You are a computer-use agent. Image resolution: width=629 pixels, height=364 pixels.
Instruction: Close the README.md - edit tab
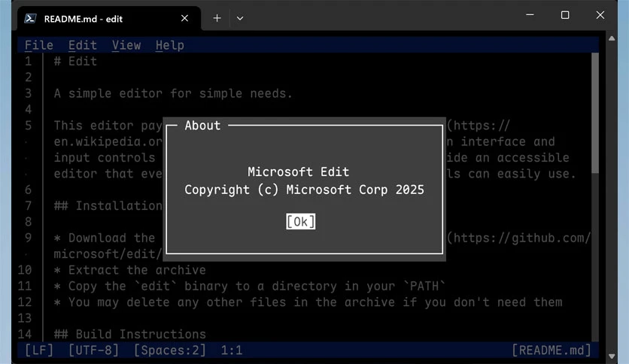click(184, 19)
